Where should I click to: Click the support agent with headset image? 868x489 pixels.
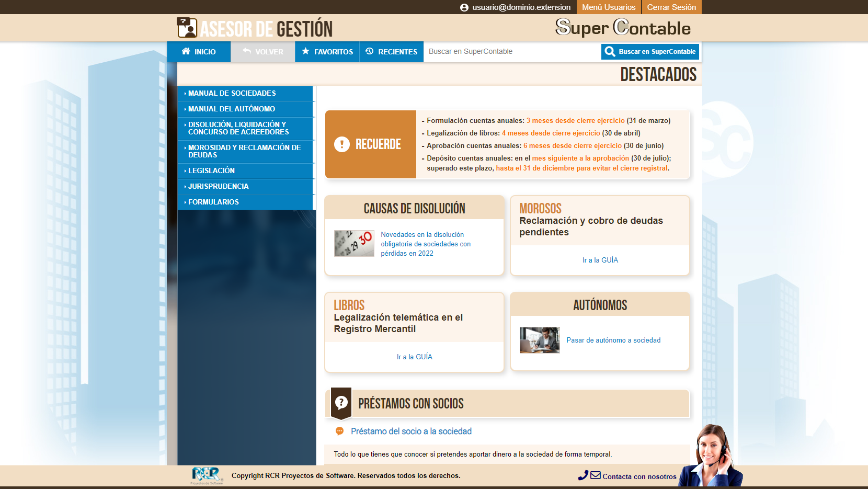click(x=712, y=456)
